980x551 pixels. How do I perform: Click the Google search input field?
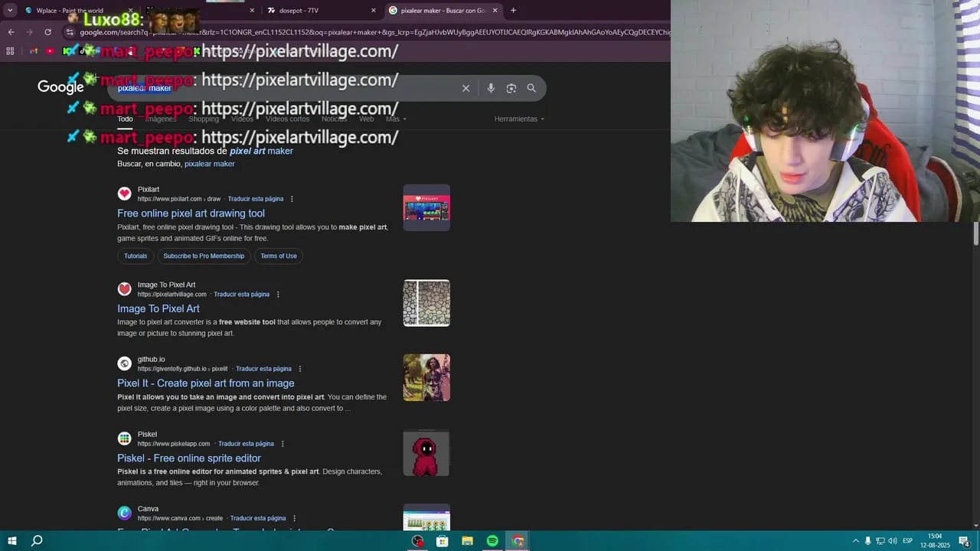coord(283,88)
